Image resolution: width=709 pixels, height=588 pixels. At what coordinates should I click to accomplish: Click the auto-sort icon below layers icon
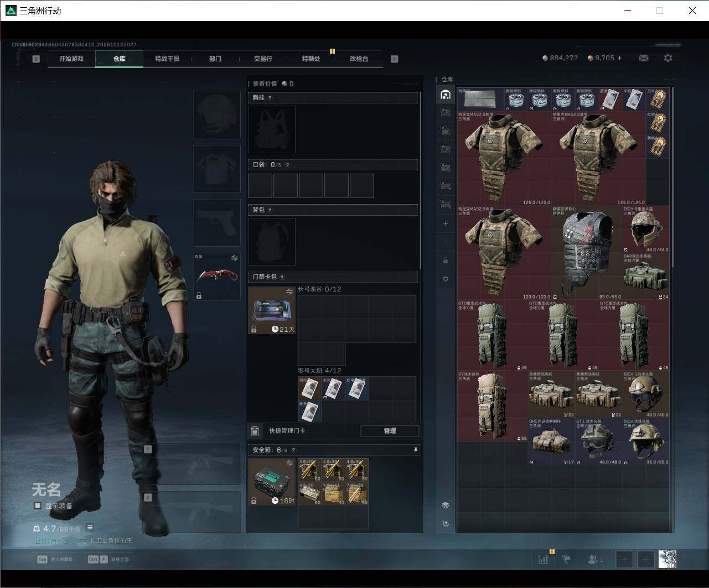click(446, 523)
